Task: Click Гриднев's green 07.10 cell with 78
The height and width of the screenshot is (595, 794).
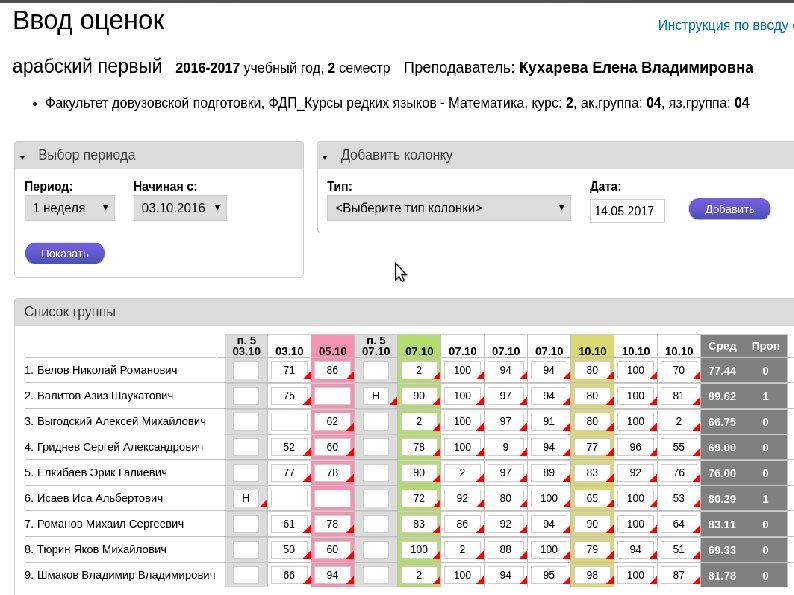Action: pyautogui.click(x=419, y=447)
